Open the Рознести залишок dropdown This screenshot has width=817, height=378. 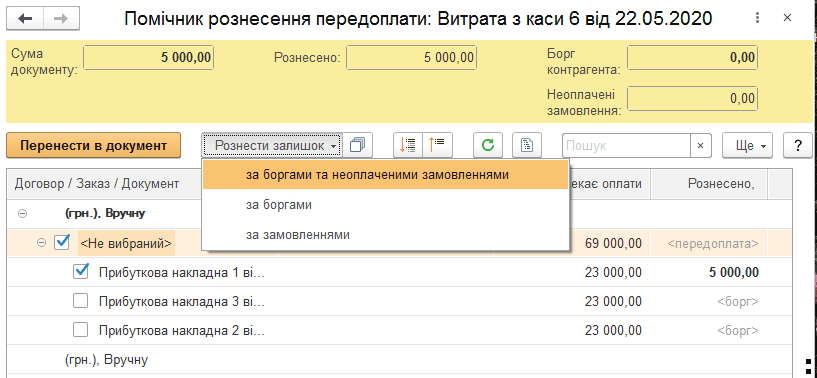pos(272,145)
